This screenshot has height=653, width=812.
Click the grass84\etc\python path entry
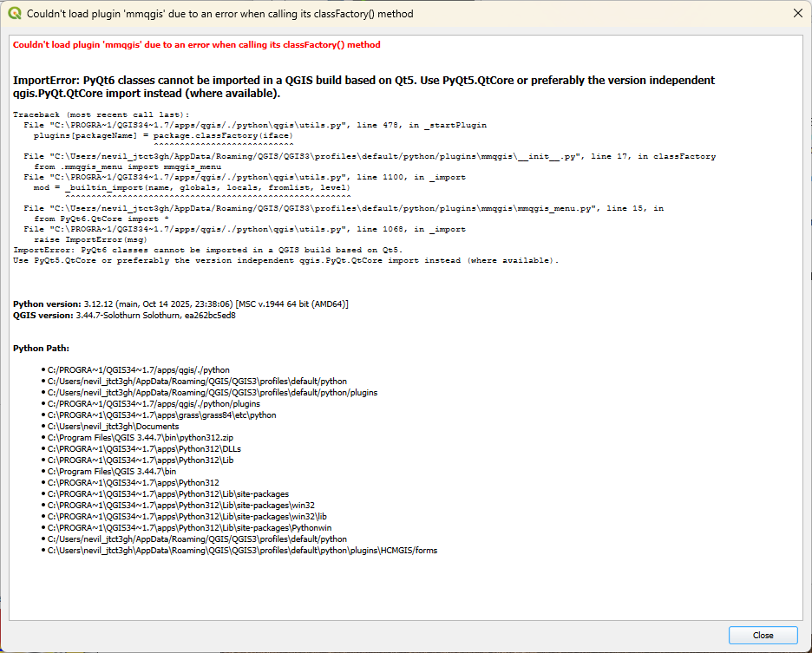pos(161,415)
